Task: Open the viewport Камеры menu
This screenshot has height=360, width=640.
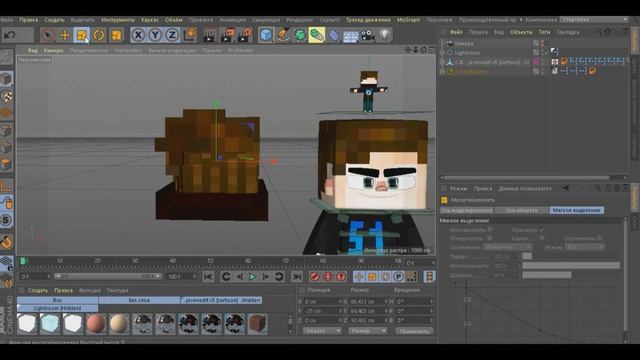Action: tap(53, 51)
